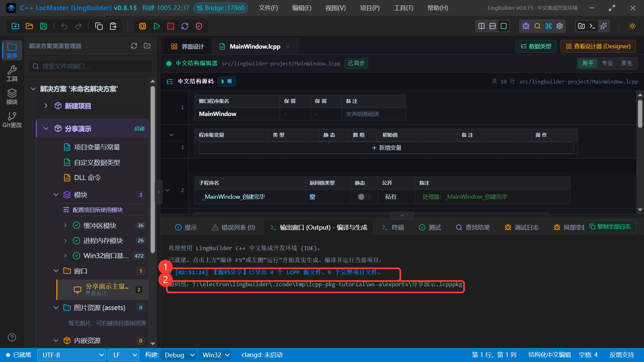Click the blue rebuild refresh icon

(x=185, y=26)
